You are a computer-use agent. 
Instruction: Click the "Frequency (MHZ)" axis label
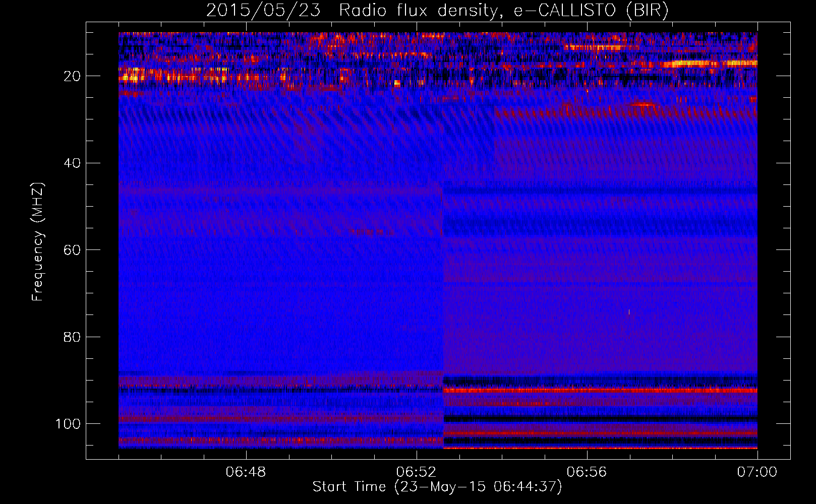coord(38,242)
